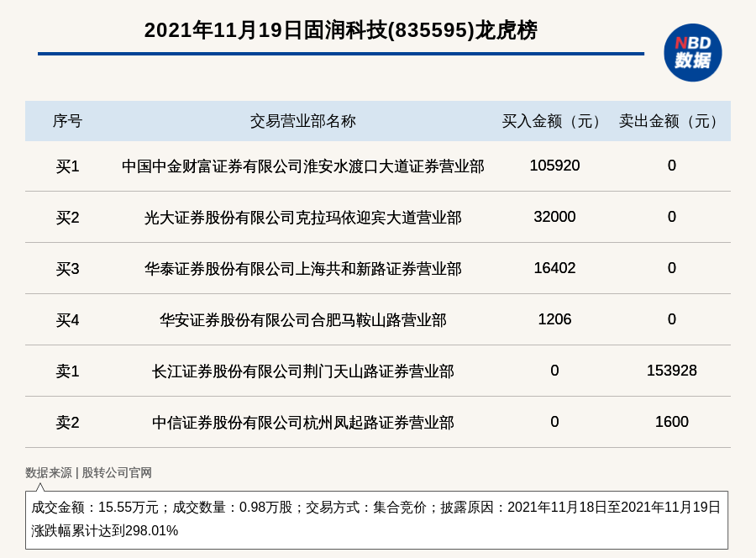Click buy amount 0 in 卖1 row

coord(554,371)
